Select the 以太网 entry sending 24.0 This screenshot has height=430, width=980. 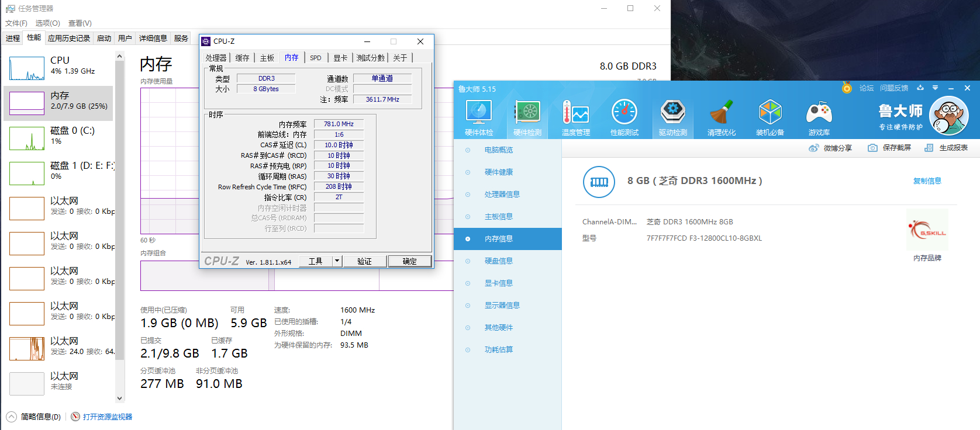tap(58, 349)
